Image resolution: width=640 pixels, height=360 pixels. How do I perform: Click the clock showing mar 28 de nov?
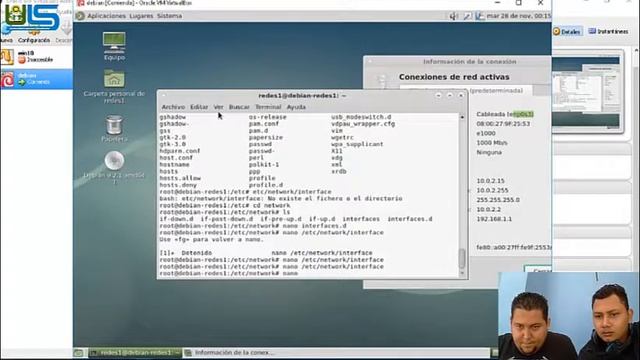518,16
